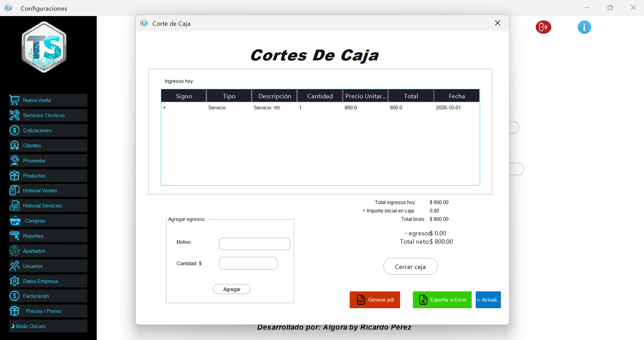Click the Reportes icon in sidebar
644x340 pixels.
14,236
